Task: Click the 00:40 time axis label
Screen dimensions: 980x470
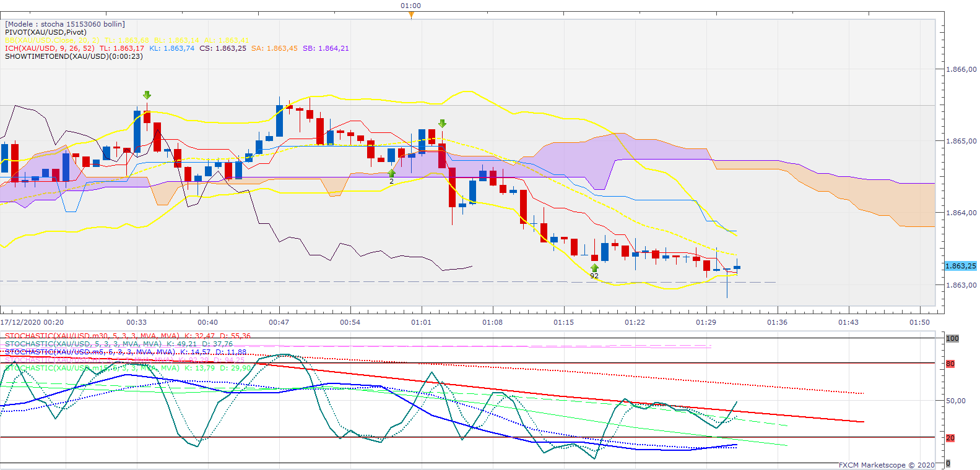Action: [x=208, y=322]
